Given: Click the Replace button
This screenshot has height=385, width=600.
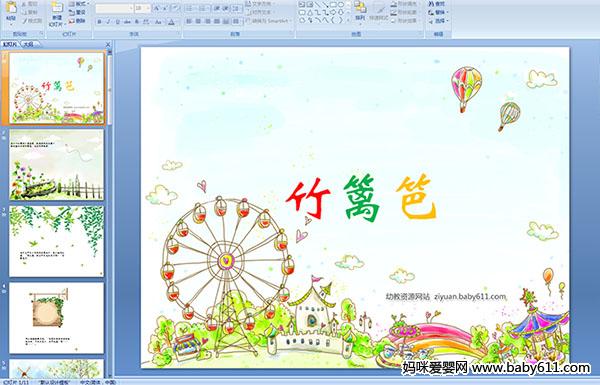Looking at the screenshot, I should point(438,12).
